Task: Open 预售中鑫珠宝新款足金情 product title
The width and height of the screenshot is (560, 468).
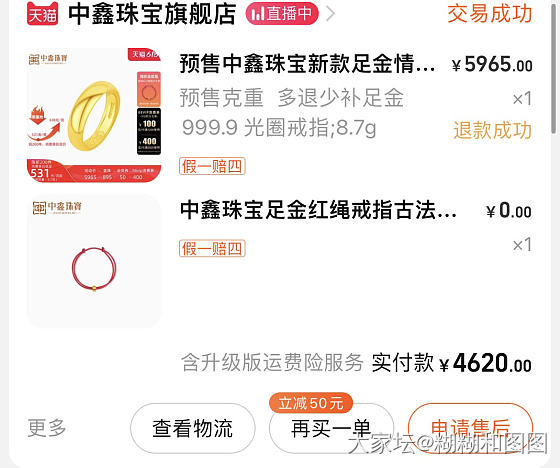Action: [308, 64]
